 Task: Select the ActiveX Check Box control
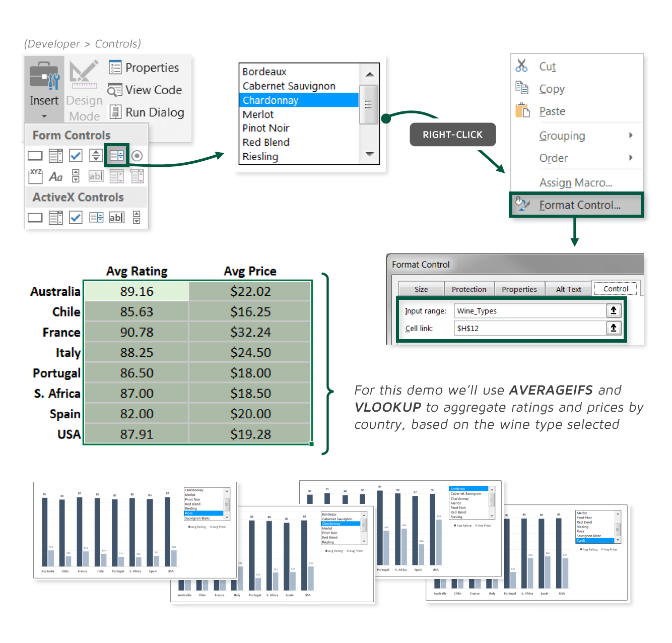pyautogui.click(x=76, y=217)
